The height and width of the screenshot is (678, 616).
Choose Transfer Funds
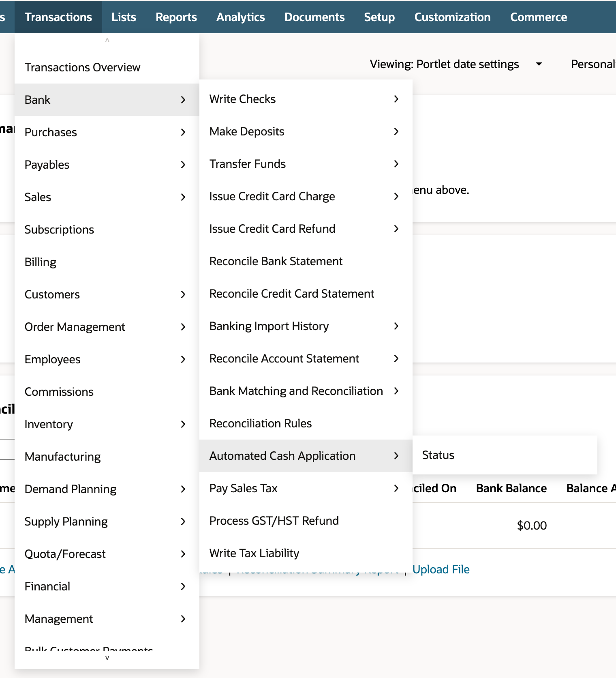pos(306,164)
